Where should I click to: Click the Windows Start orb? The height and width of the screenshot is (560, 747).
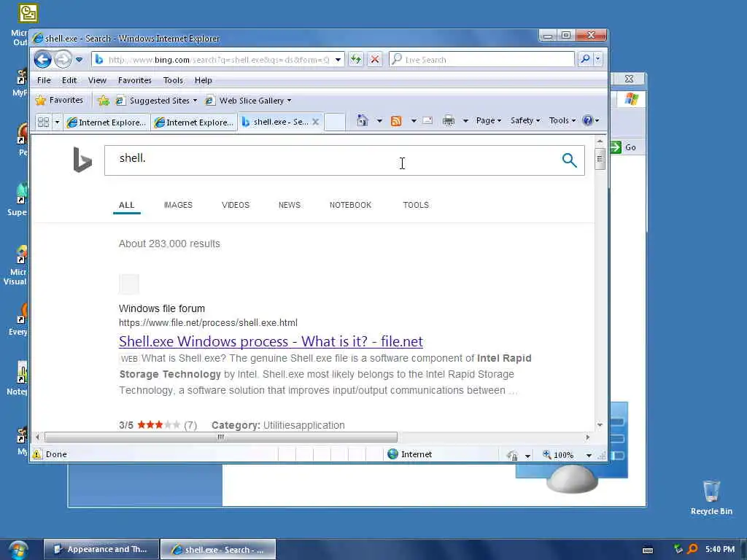click(x=18, y=550)
